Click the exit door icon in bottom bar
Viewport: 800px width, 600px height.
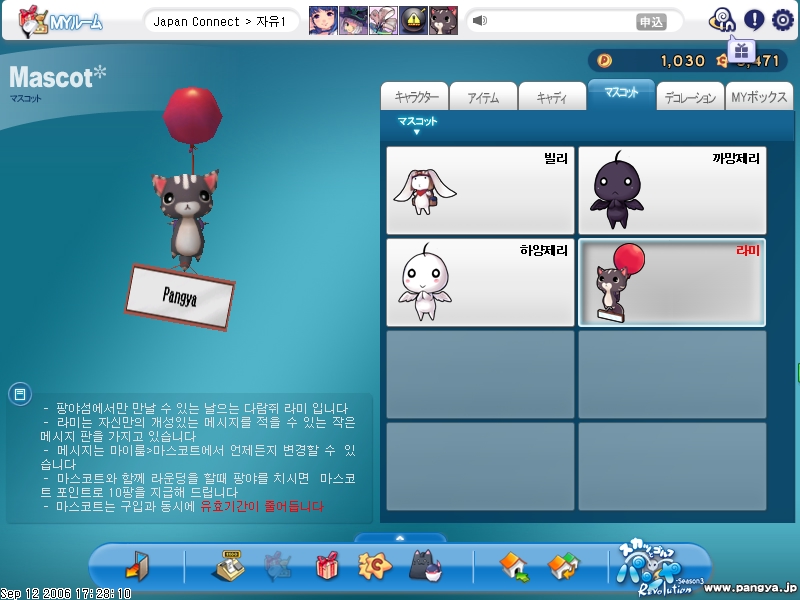pos(136,567)
